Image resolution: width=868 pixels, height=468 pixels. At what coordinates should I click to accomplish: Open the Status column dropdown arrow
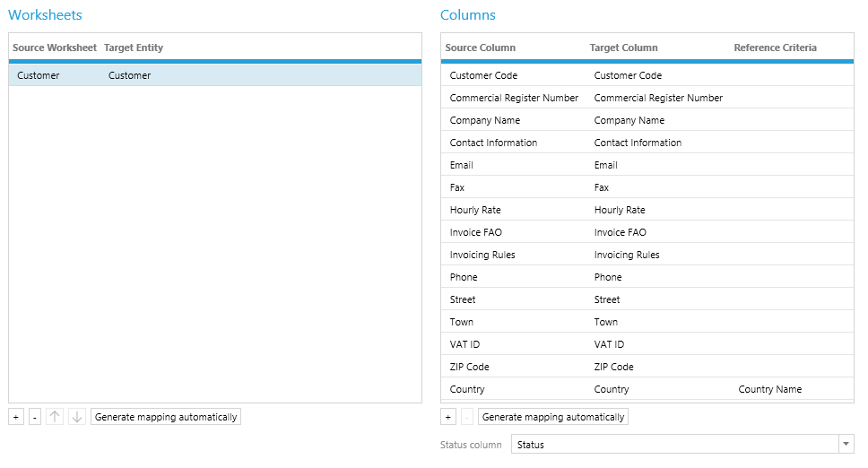(846, 445)
